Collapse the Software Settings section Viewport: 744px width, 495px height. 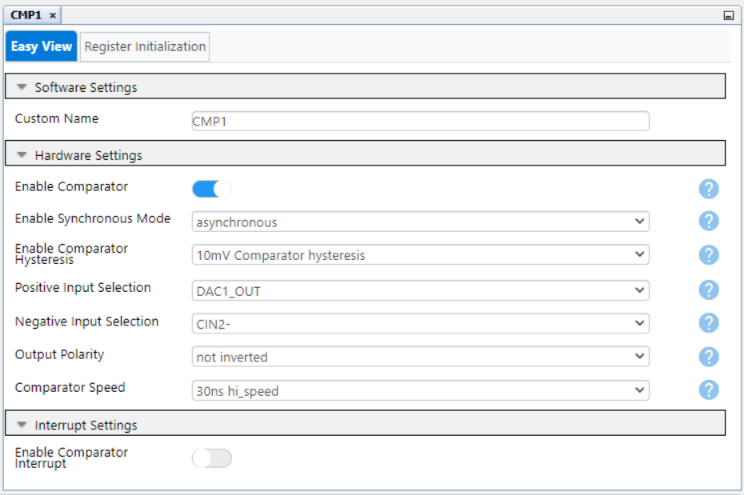point(22,87)
